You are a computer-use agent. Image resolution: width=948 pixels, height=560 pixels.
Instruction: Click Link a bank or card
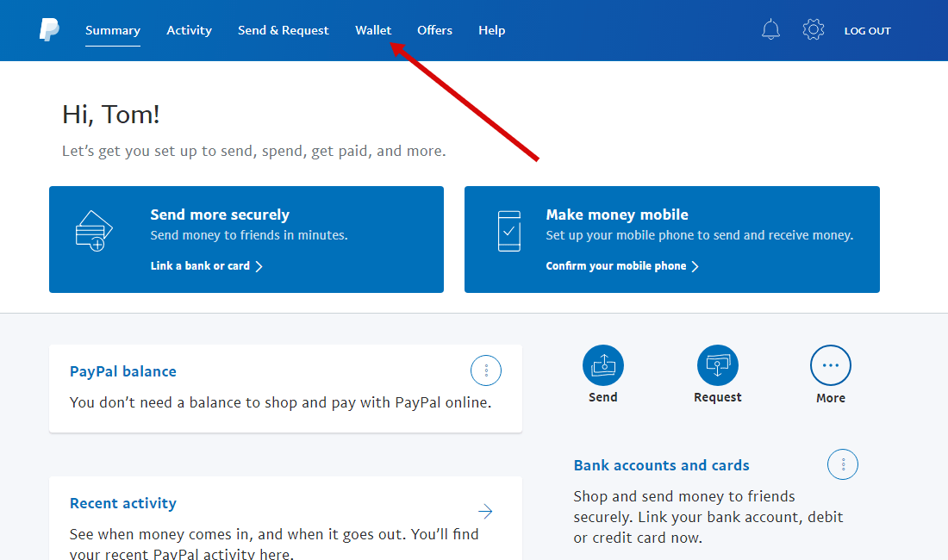click(x=199, y=266)
